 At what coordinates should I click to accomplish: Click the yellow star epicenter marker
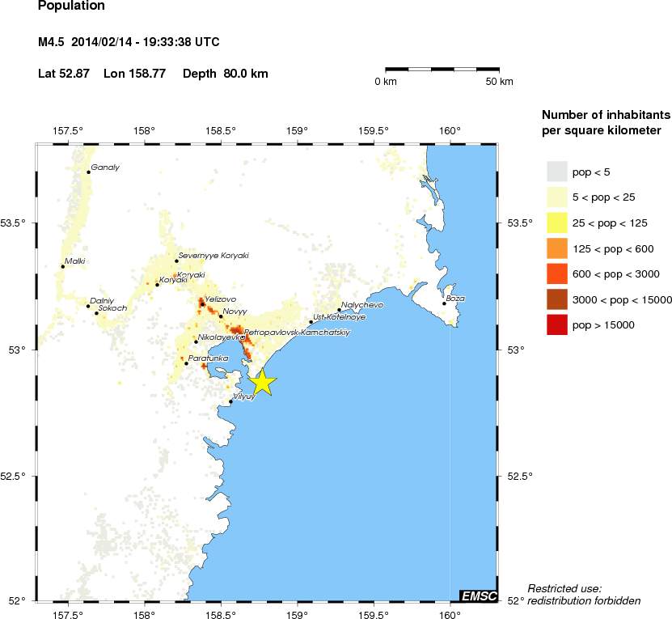coord(262,382)
